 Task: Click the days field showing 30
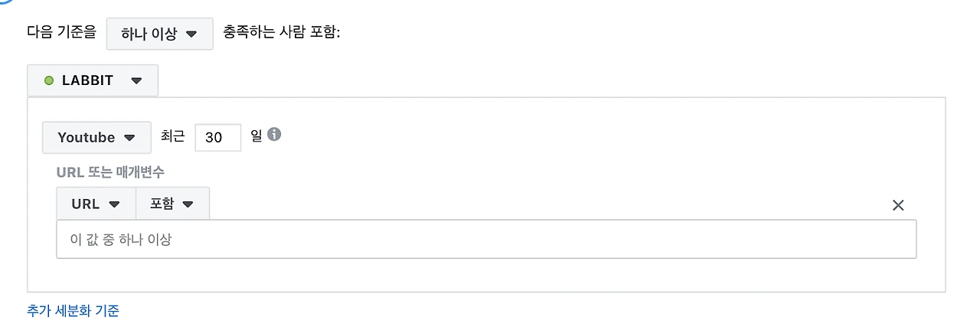point(217,138)
